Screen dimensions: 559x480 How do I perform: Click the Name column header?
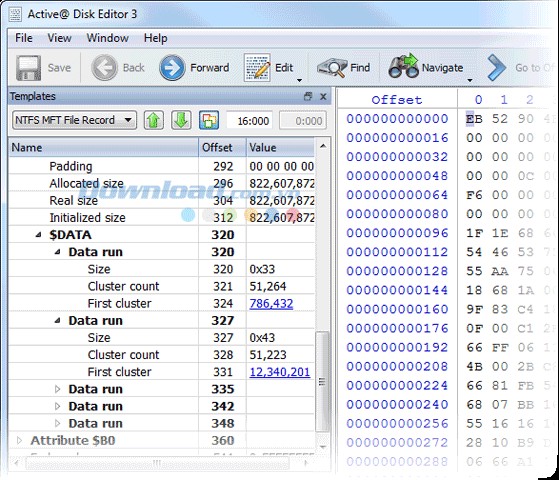103,147
